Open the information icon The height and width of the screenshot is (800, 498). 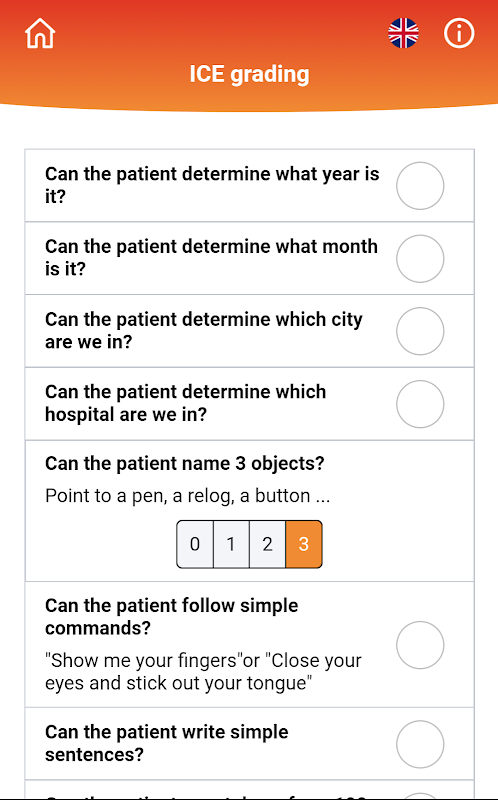click(459, 33)
